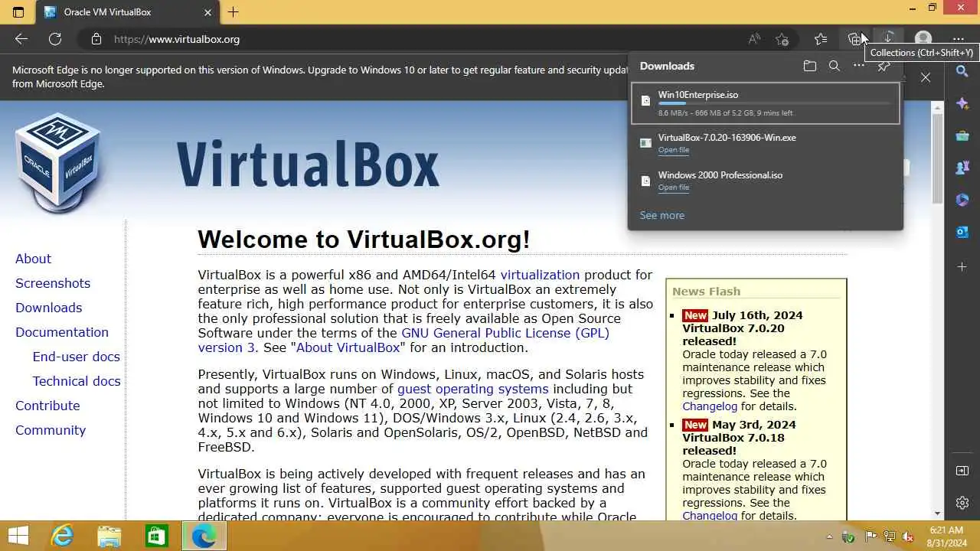Select Win10Enterprise.iso download entry
The height and width of the screenshot is (551, 980).
[x=766, y=103]
